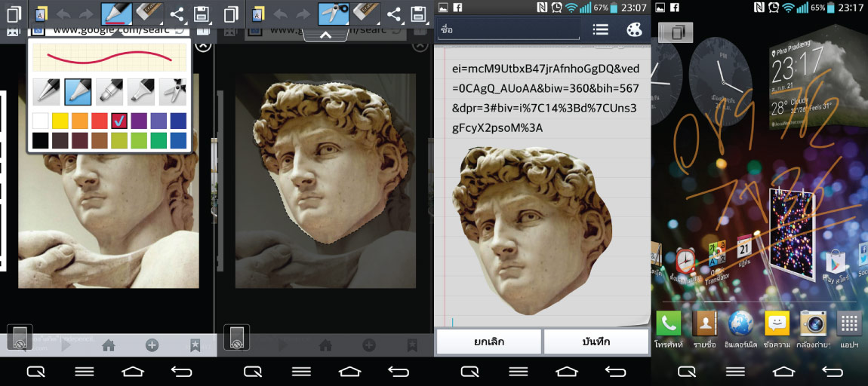Tap the pasted statue head image in memo

click(533, 230)
